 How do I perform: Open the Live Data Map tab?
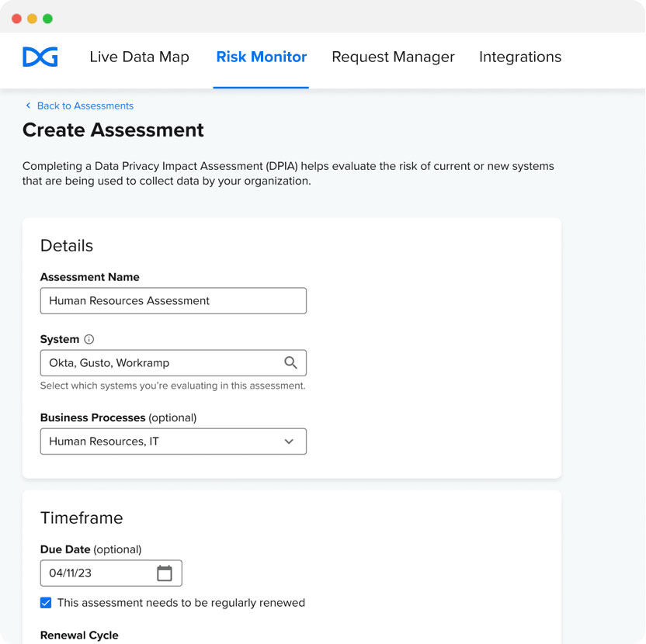(139, 57)
